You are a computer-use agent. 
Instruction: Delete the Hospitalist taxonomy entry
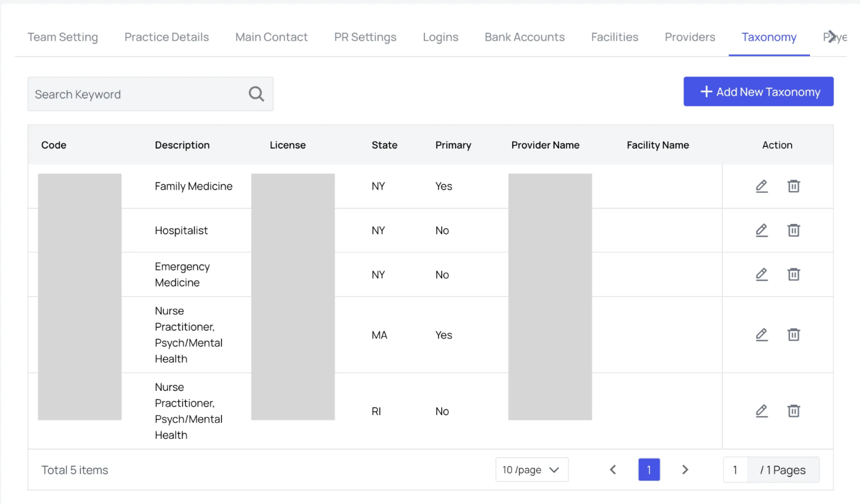pyautogui.click(x=794, y=230)
